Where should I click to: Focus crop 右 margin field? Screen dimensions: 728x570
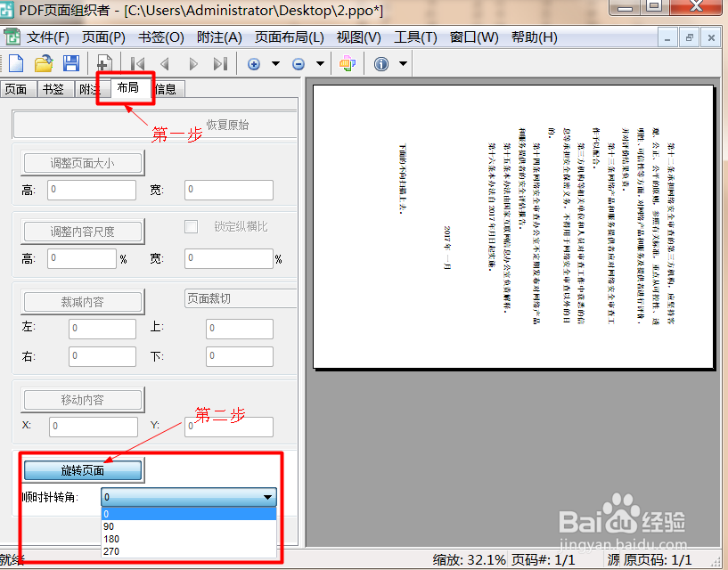tap(102, 356)
